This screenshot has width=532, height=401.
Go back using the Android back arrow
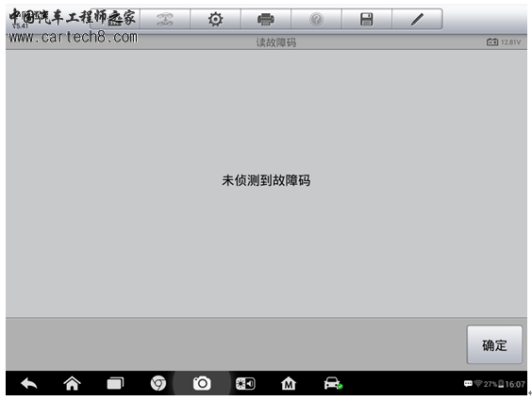(29, 384)
